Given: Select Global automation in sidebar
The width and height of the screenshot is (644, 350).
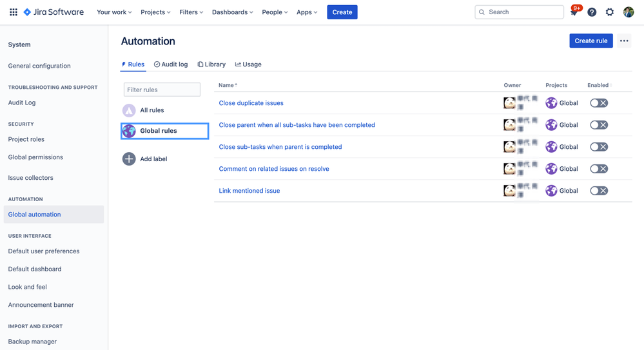Looking at the screenshot, I should coord(54,214).
